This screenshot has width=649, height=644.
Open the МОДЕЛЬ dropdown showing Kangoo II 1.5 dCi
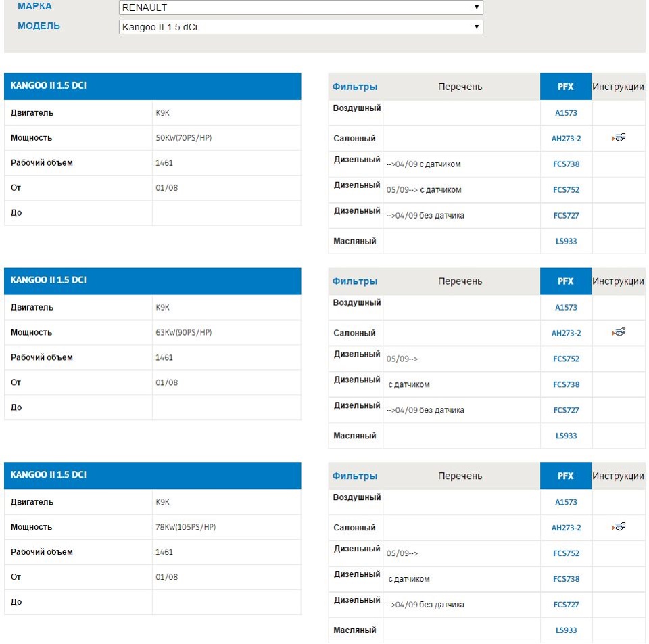click(301, 27)
